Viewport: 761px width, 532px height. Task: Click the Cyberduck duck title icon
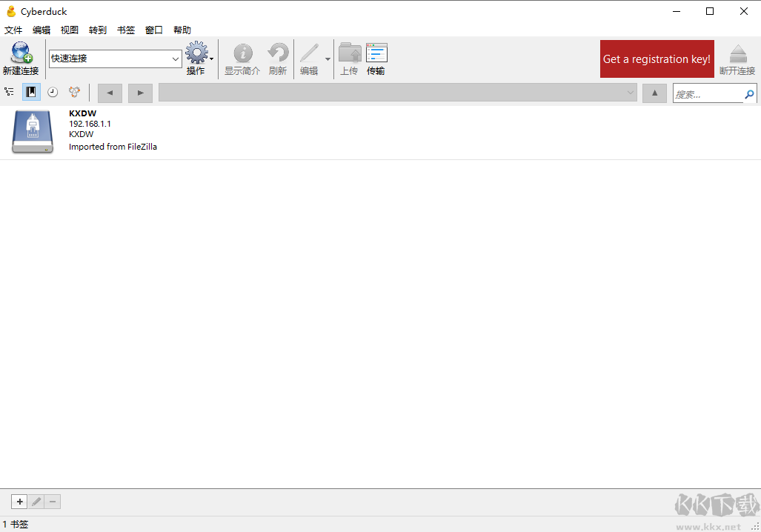10,11
